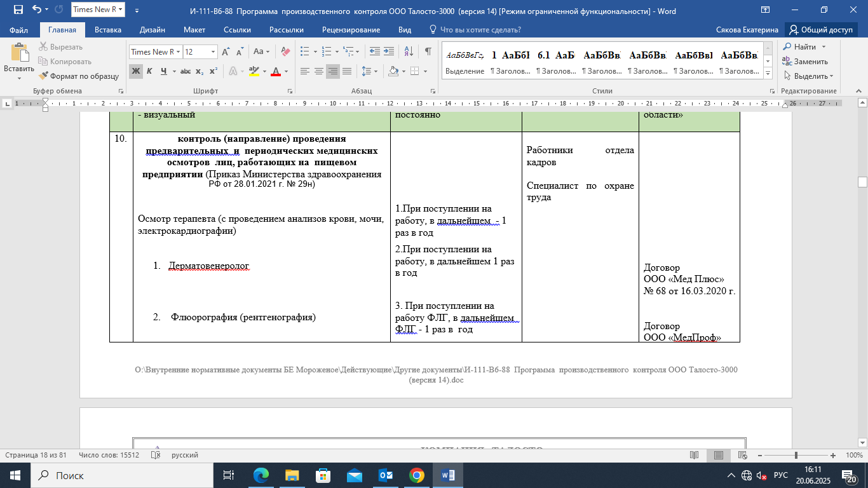The width and height of the screenshot is (868, 488).
Task: Open Google Chrome from the Windows taskbar
Action: pos(417,475)
